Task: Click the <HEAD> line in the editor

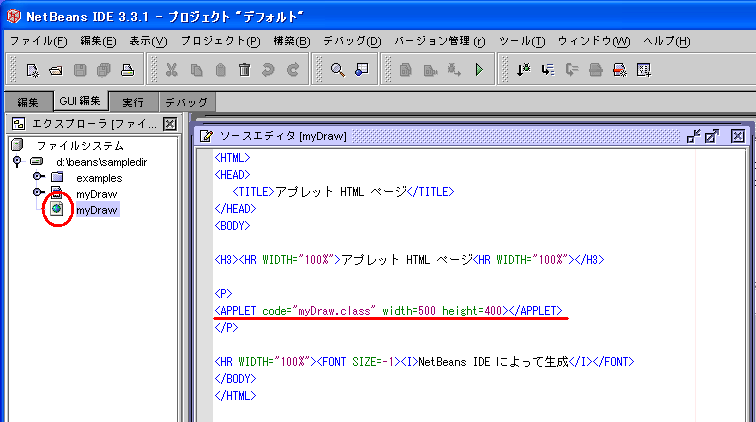Action: tap(232, 175)
